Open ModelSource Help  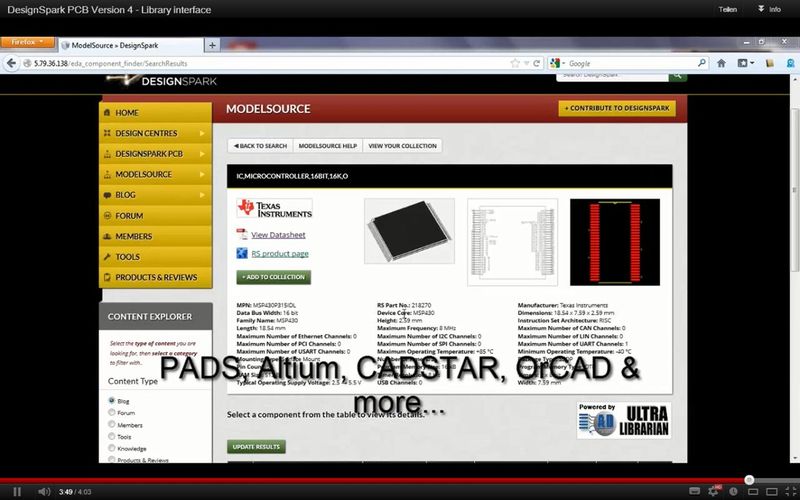(x=328, y=146)
